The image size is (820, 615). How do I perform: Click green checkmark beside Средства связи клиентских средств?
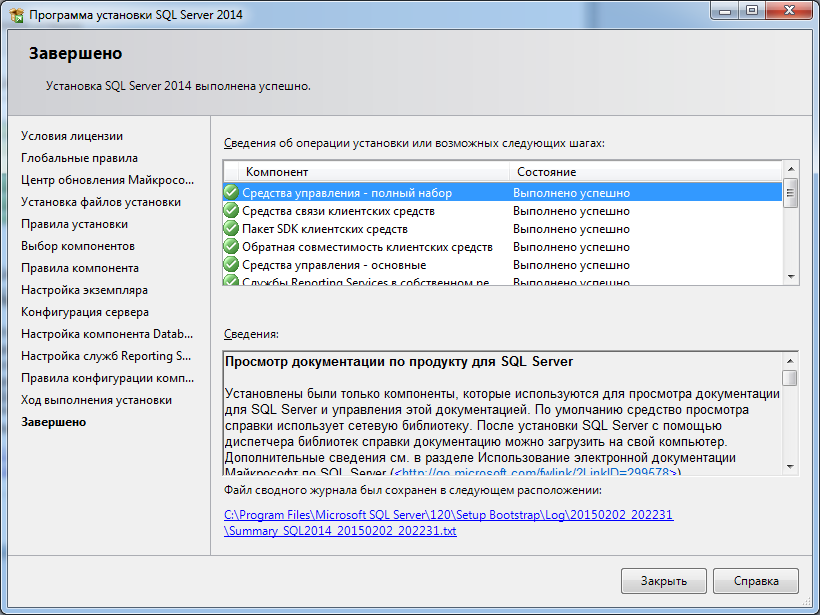(231, 211)
